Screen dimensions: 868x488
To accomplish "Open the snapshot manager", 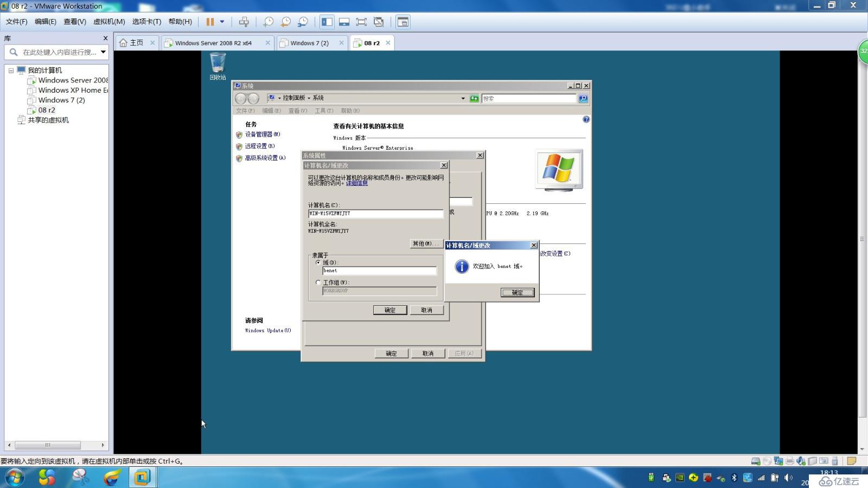I will (303, 22).
